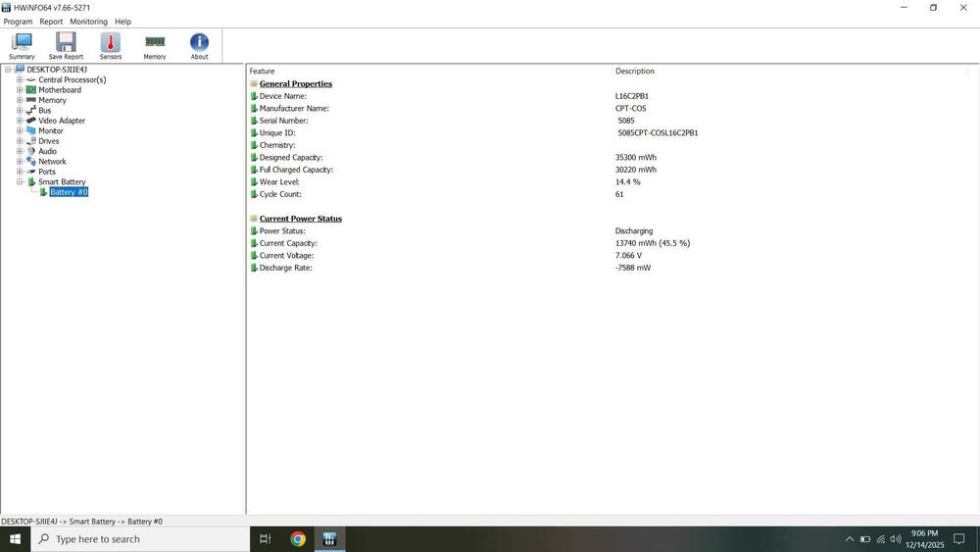
Task: Collapse the Smart Battery node
Action: [x=20, y=182]
